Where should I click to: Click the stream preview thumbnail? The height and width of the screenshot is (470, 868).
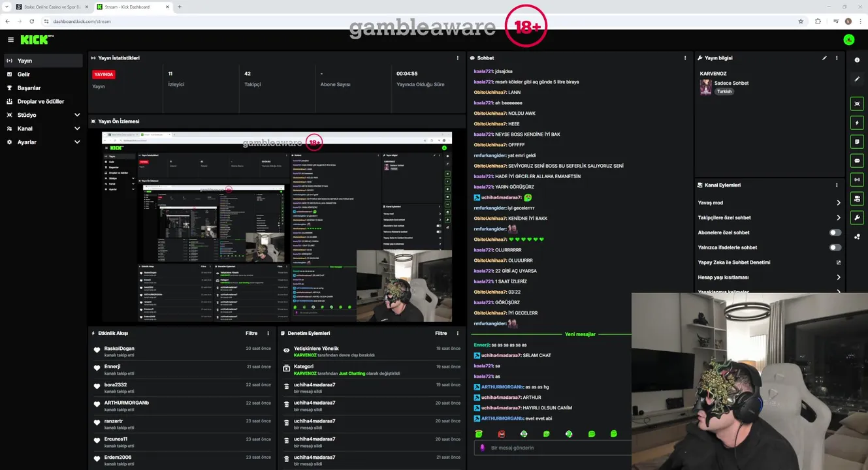point(277,227)
